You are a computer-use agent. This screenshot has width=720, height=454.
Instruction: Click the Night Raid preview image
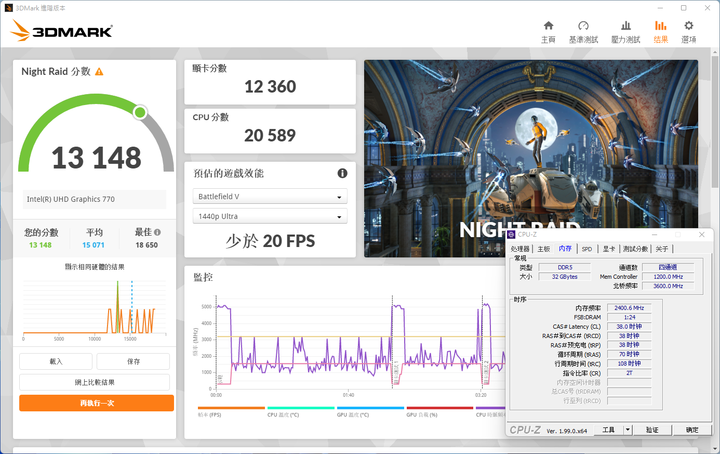(531, 158)
